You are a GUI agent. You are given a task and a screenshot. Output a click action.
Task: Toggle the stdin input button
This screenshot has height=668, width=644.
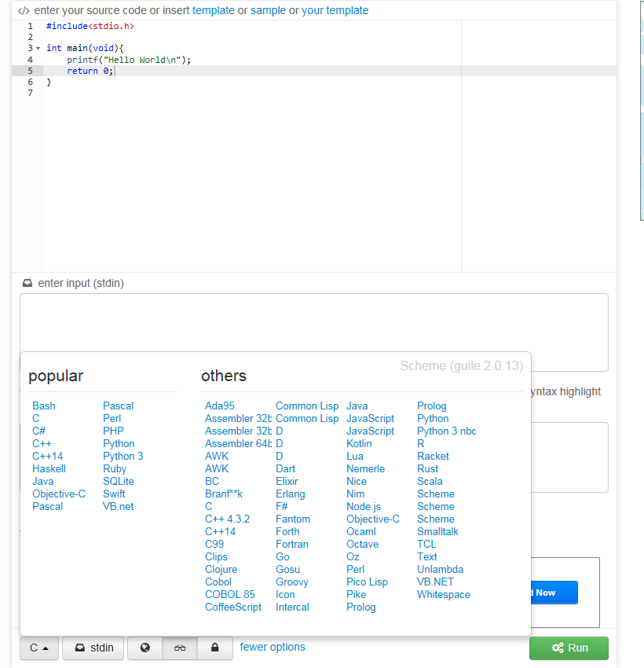tap(93, 648)
